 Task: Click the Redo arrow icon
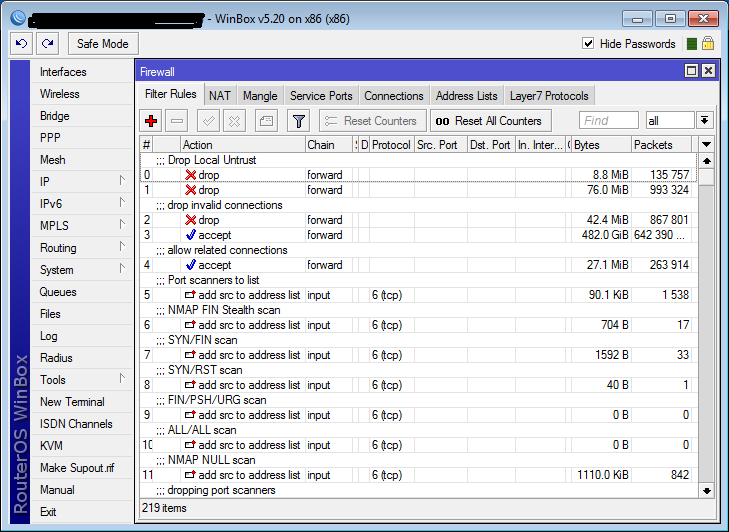(47, 44)
